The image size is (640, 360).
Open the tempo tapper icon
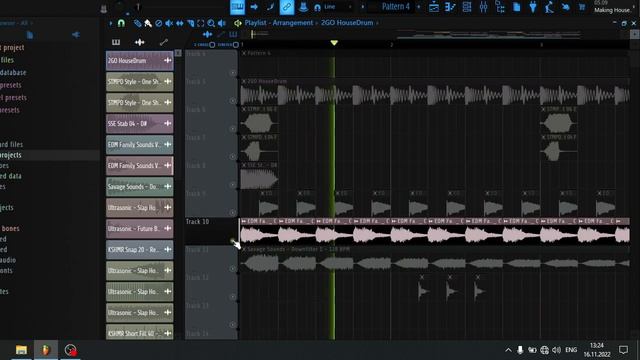549,7
